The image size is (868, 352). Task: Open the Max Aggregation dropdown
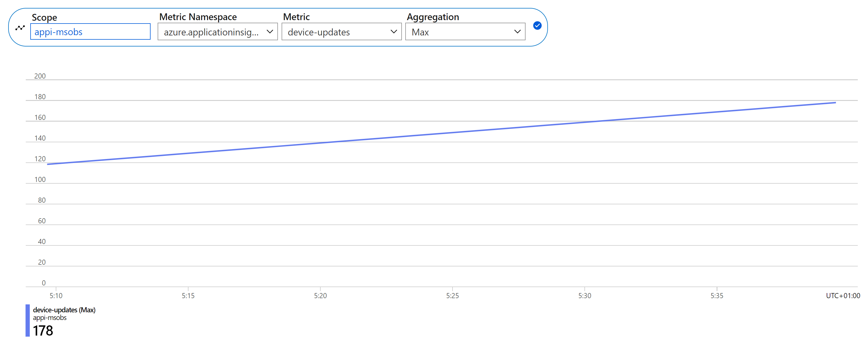[x=465, y=32]
